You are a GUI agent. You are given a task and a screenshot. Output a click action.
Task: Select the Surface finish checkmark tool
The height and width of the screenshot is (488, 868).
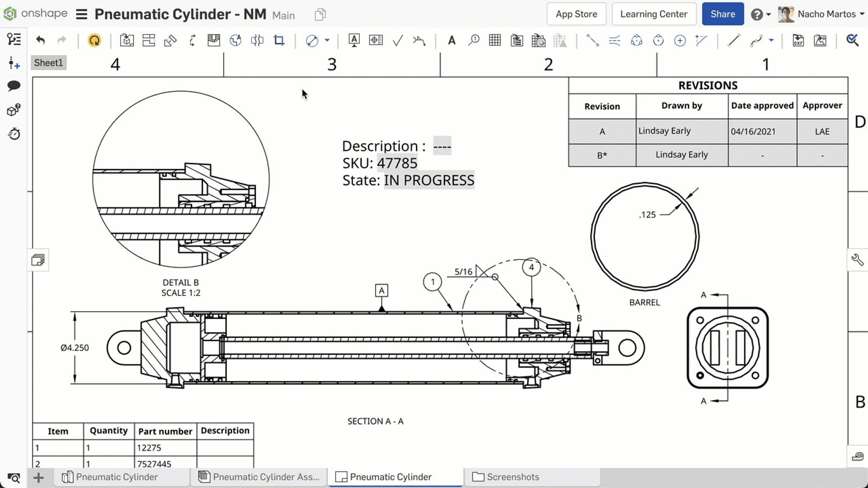pos(398,40)
